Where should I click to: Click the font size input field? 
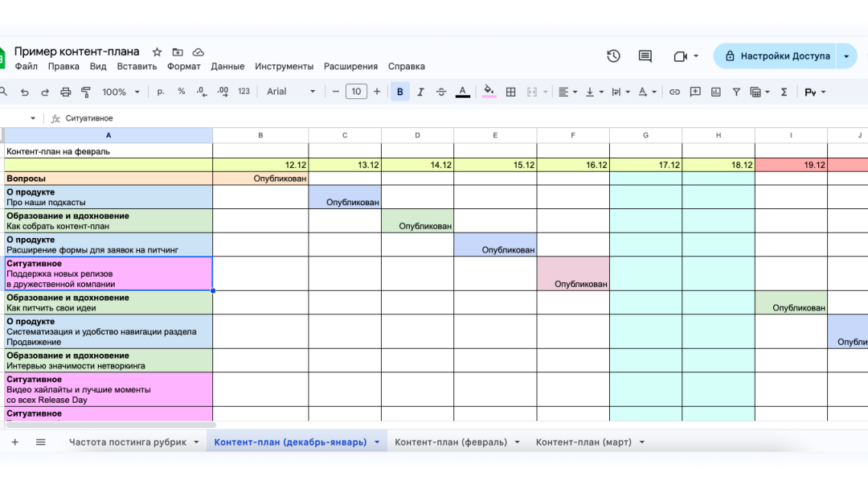356,92
